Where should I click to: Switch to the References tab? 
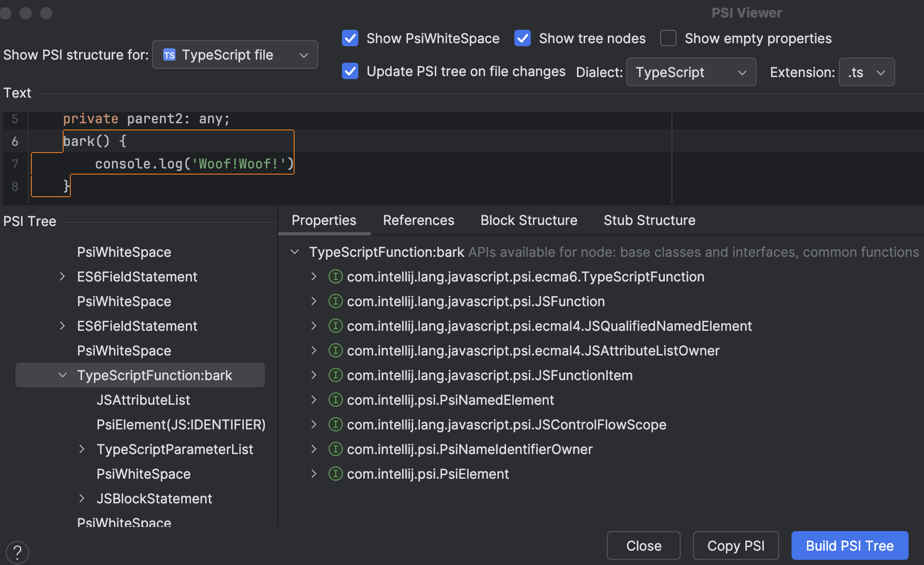coord(418,220)
